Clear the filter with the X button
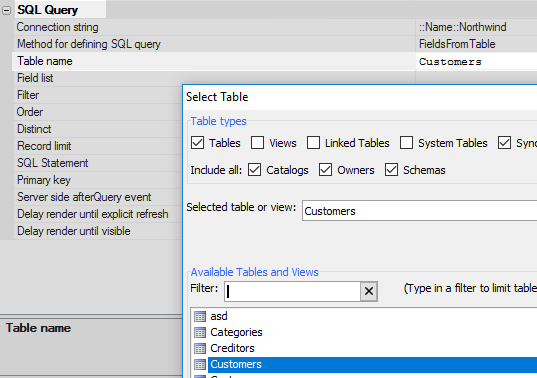Viewport: 537px width, 378px height. [369, 291]
